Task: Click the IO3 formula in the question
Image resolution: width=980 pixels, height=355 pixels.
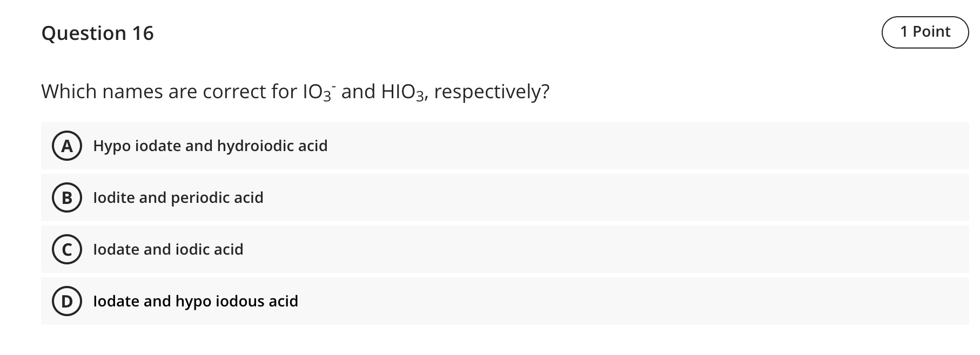Action: [x=319, y=91]
